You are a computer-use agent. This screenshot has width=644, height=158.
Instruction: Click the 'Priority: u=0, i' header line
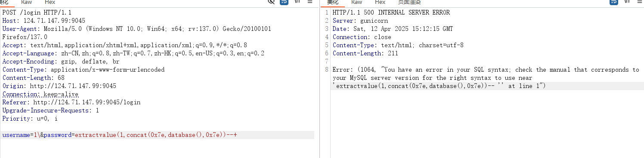point(30,118)
